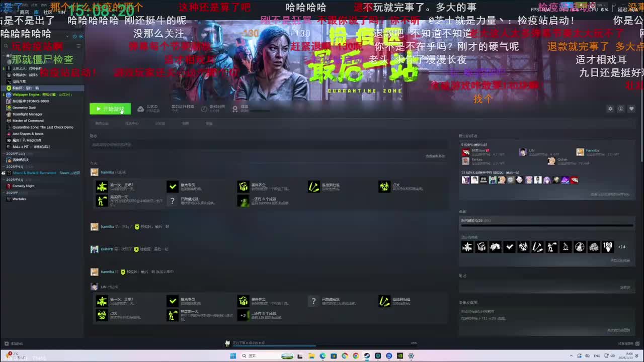This screenshot has width=644, height=362.
Task: Select Magicraft in the library list
Action: point(27,140)
